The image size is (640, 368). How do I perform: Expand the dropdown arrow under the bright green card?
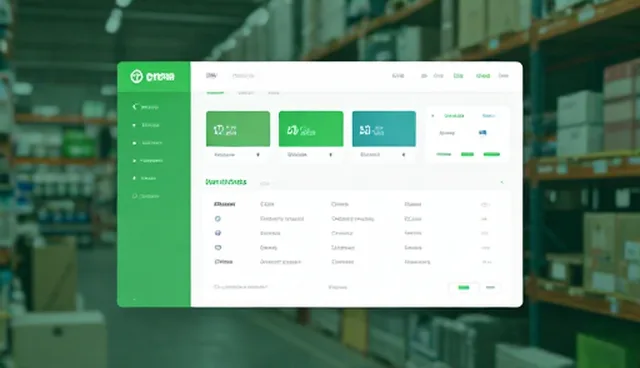[331, 155]
